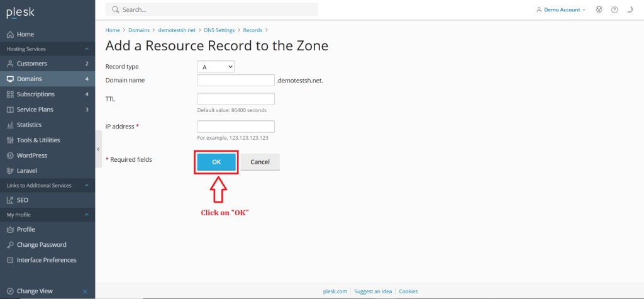
Task: Open Change Password page
Action: pos(48,245)
